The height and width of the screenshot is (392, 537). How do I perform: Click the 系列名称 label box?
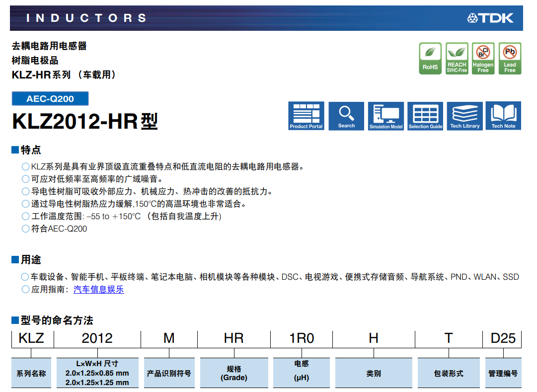tap(31, 373)
